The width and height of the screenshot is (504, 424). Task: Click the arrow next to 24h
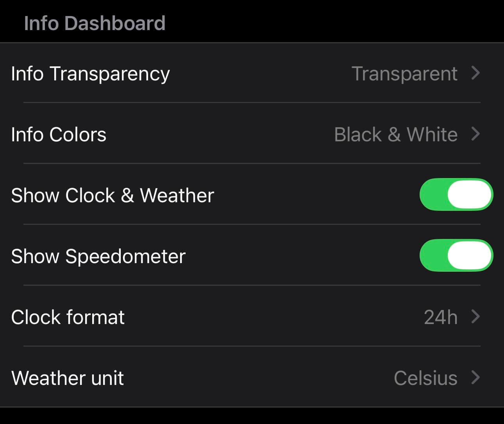(475, 317)
